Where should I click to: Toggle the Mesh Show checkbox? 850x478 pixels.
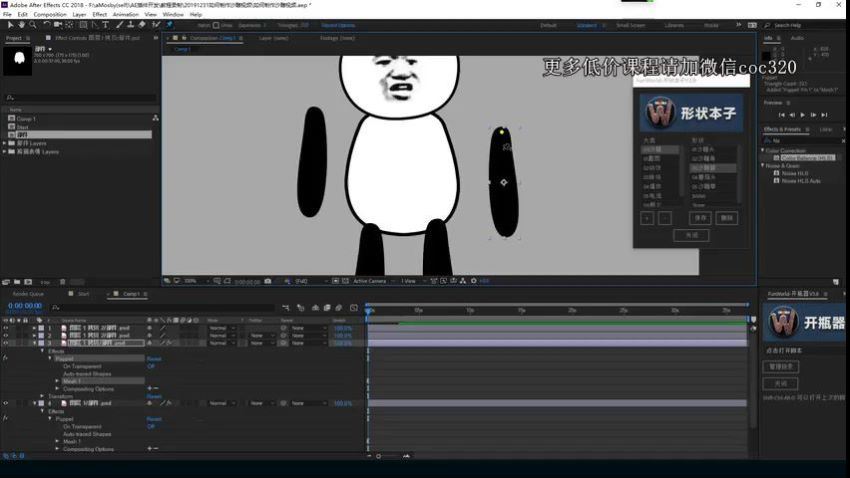point(216,25)
